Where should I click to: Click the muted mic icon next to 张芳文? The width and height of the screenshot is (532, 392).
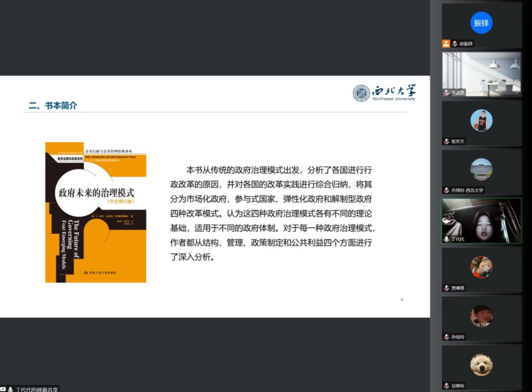pyautogui.click(x=446, y=141)
